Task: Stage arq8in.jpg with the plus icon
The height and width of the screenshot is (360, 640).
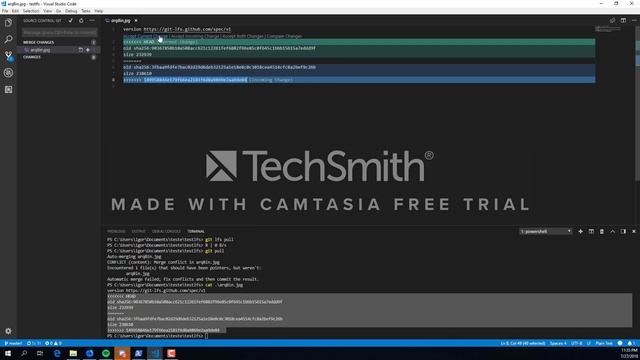Action: point(88,50)
